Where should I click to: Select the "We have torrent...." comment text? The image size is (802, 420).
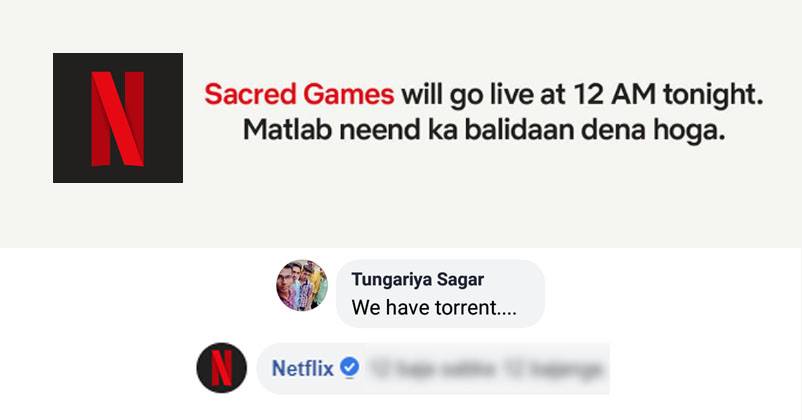[x=434, y=307]
